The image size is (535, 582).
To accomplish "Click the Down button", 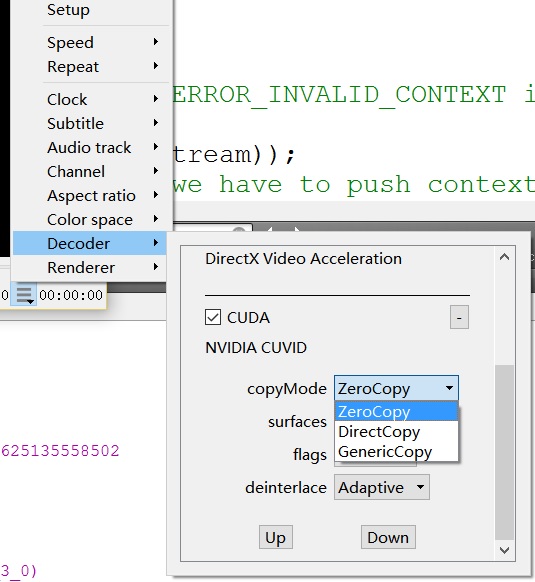I will [388, 537].
